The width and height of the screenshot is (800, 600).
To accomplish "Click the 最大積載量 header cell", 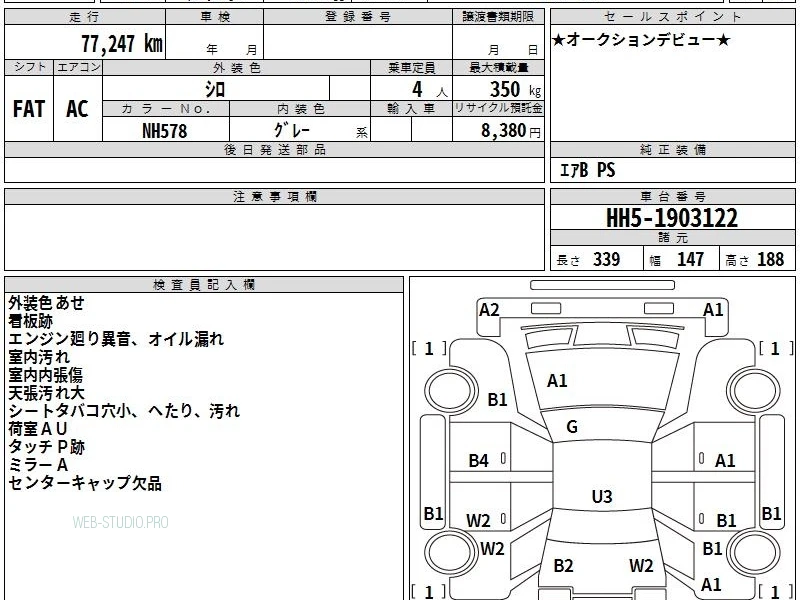I will pyautogui.click(x=498, y=67).
